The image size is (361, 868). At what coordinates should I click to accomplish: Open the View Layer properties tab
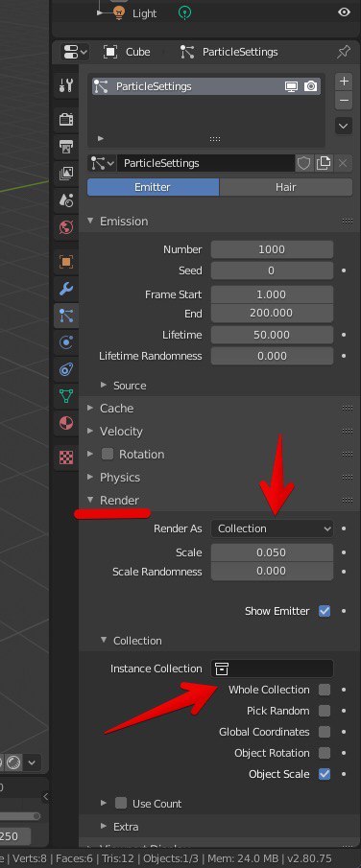[x=66, y=174]
